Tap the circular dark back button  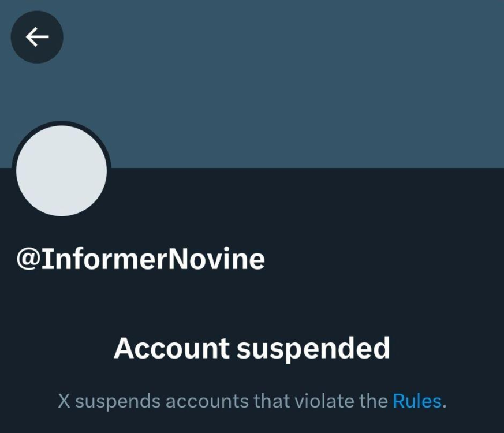point(37,38)
